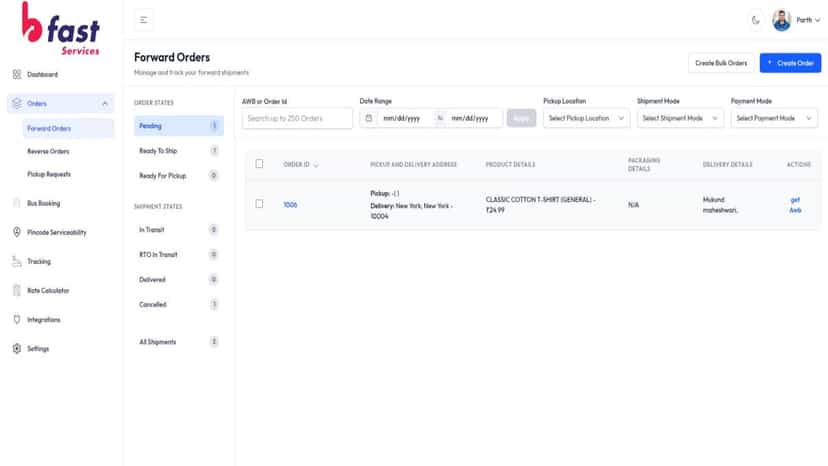Open the Select Shipment Mode dropdown

coord(680,118)
